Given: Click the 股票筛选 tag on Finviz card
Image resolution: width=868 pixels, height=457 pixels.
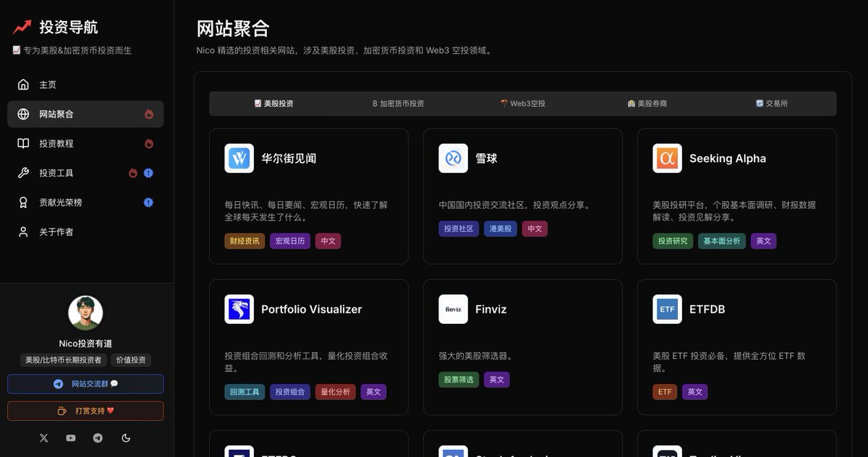Looking at the screenshot, I should 458,379.
